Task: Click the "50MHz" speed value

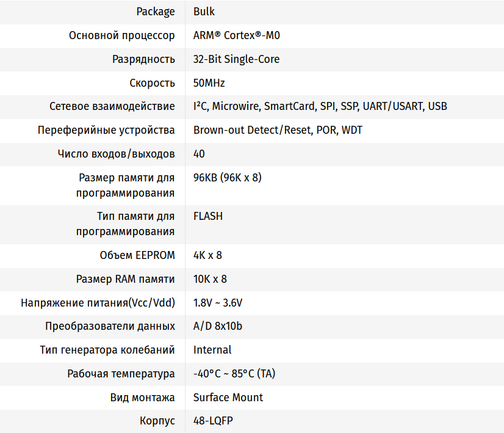Action: click(x=209, y=83)
